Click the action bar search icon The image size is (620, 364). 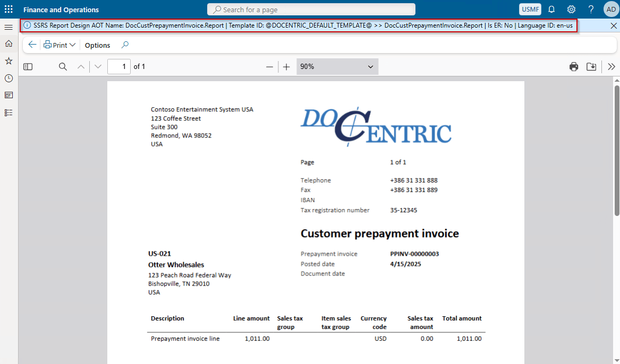(x=125, y=45)
